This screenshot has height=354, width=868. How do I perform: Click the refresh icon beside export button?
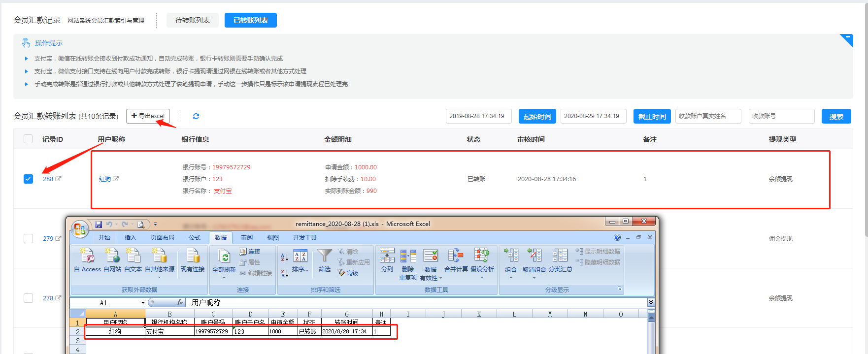click(196, 116)
